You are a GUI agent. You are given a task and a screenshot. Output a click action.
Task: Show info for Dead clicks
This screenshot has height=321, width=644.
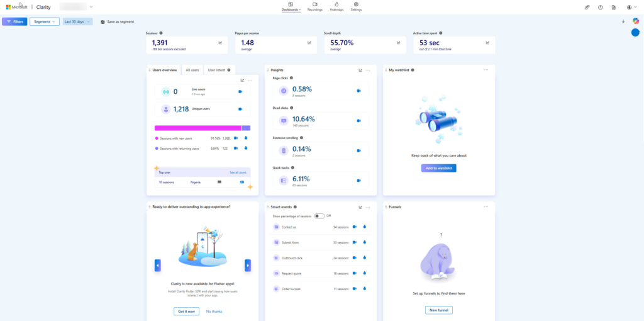pyautogui.click(x=292, y=108)
